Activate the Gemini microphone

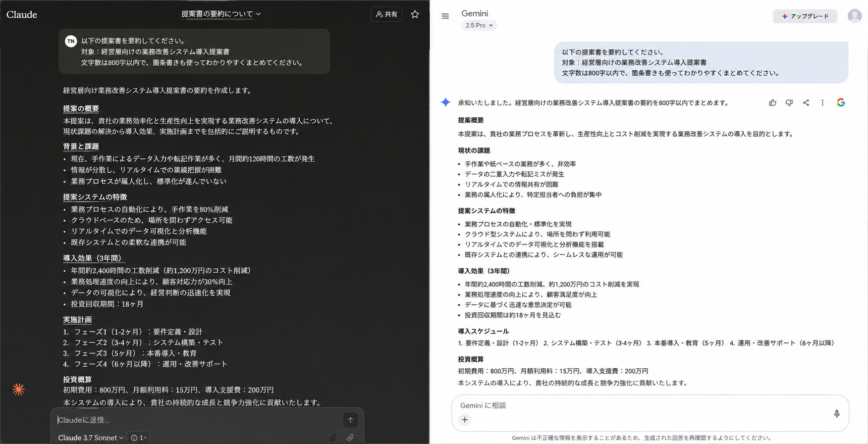point(837,413)
